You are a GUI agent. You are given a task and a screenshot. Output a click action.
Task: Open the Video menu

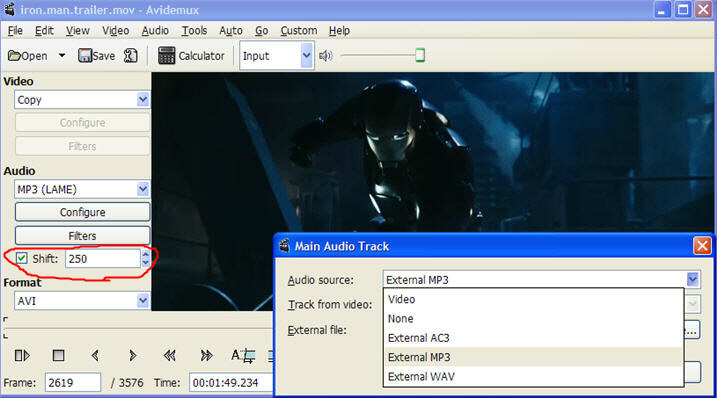115,31
